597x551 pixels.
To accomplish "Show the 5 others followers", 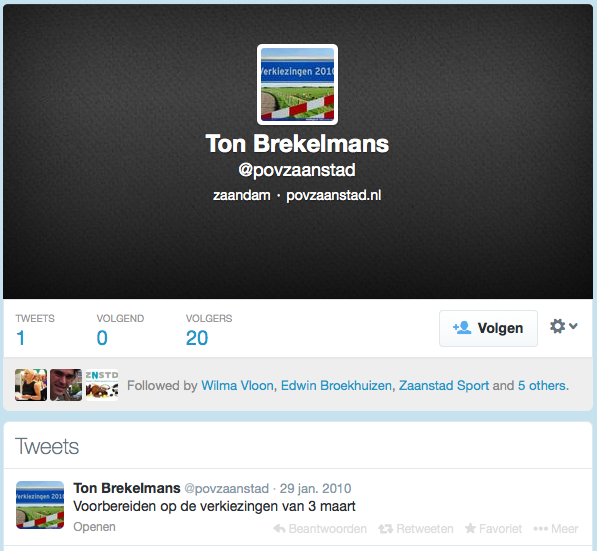I will pyautogui.click(x=541, y=386).
